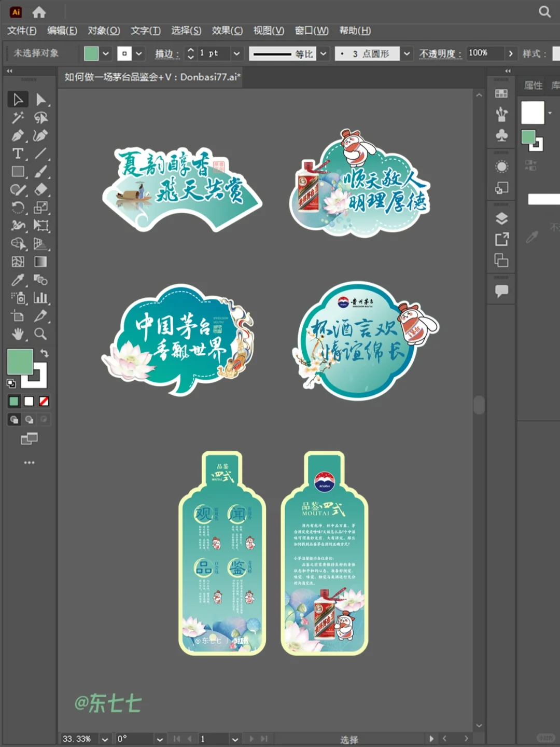Select the Gradient tool
Screen dimensions: 560x747
[41, 262]
